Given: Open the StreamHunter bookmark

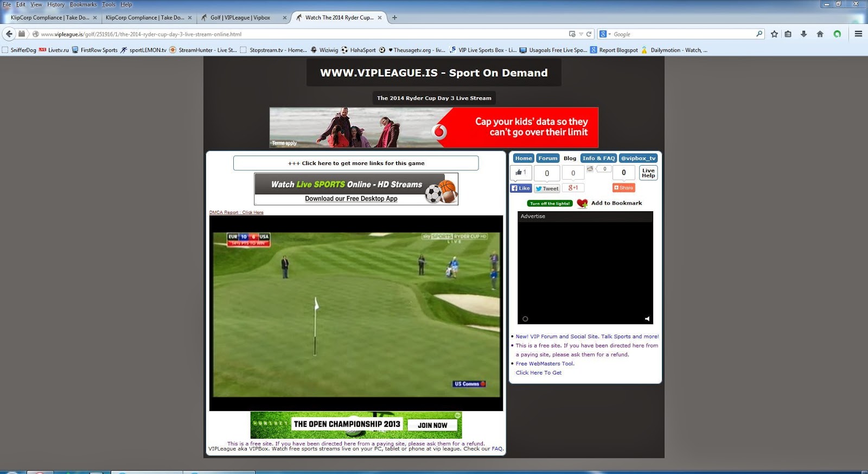Looking at the screenshot, I should pos(203,50).
